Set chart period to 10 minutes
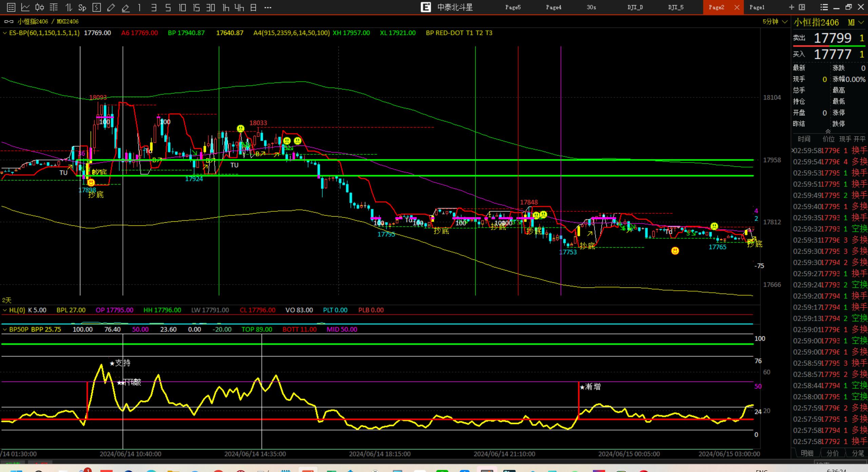Screen dimensions: 868x472 coord(182,7)
